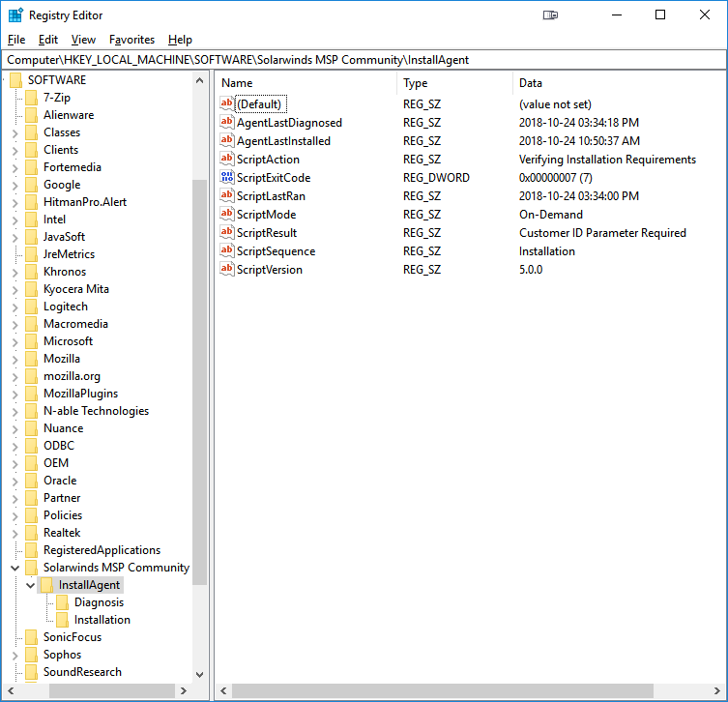
Task: Click the string icon beside ScriptLastRan
Action: pyautogui.click(x=226, y=195)
